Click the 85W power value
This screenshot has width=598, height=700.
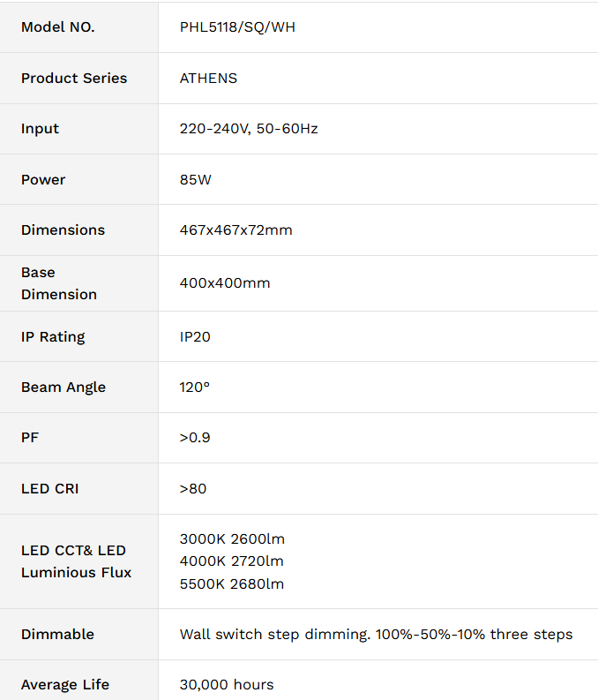(195, 179)
